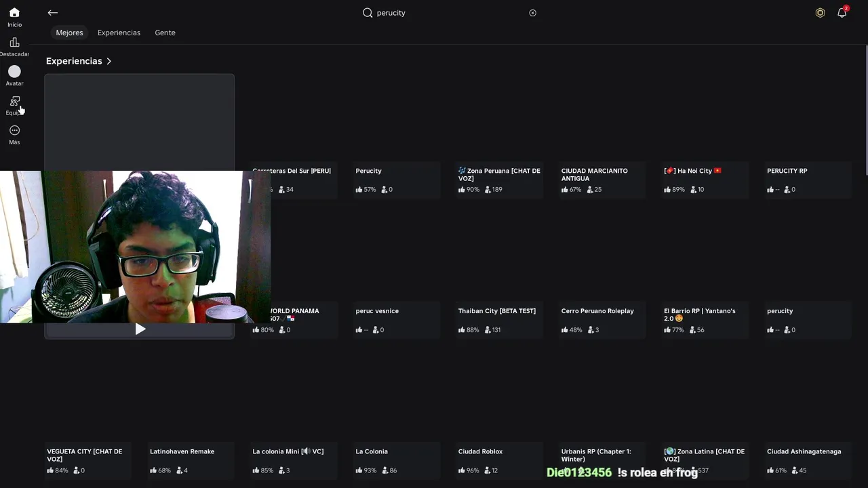Click La Colonia 86 players count
The image size is (868, 488).
[389, 470]
